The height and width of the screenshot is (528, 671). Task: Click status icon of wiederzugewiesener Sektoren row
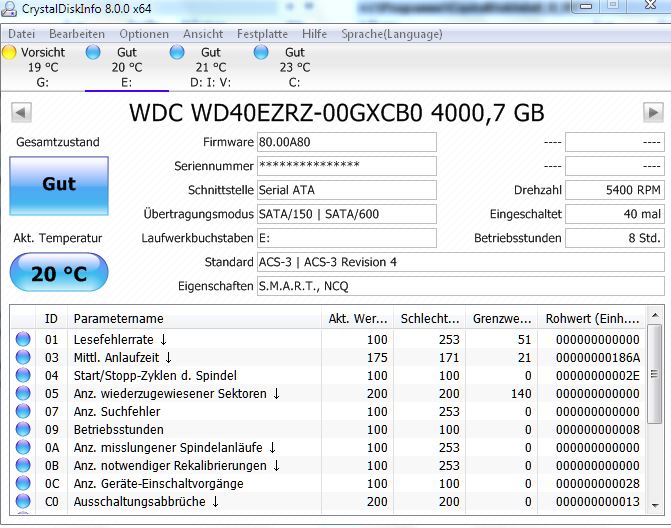pos(23,393)
